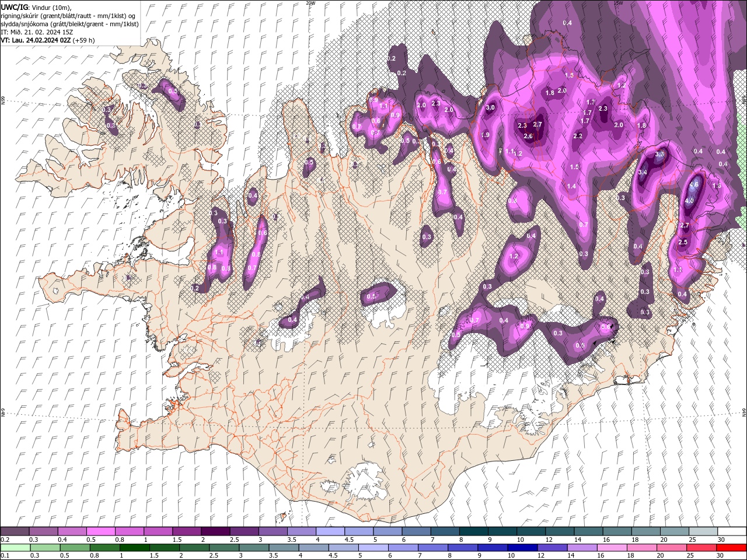Image resolution: width=747 pixels, height=560 pixels.
Task: Select the bright red rain swatch at 30
Action: point(731,547)
